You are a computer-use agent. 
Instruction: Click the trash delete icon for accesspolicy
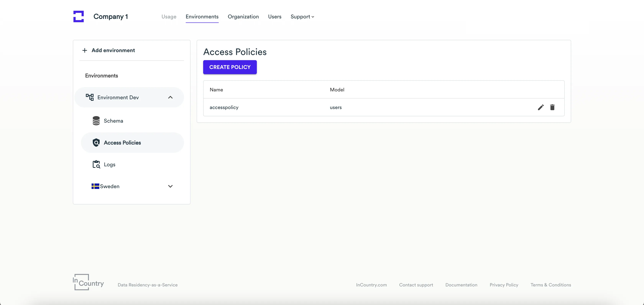tap(552, 107)
